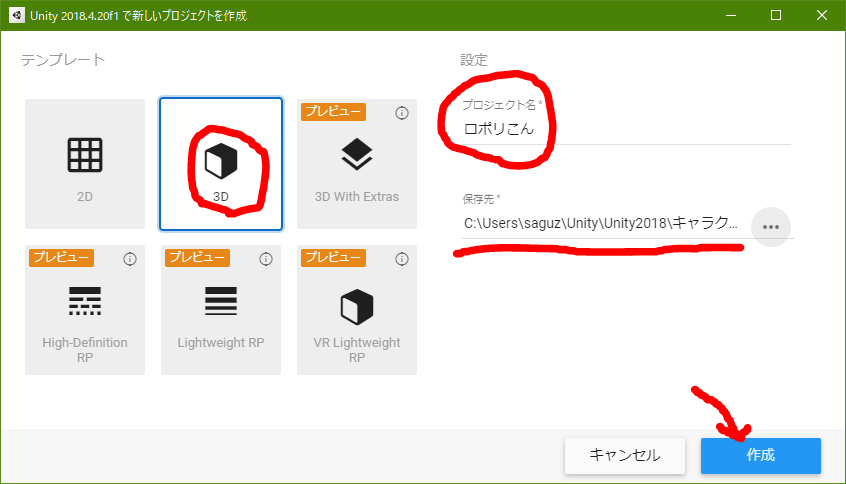Click the 作成 create button

[x=761, y=455]
